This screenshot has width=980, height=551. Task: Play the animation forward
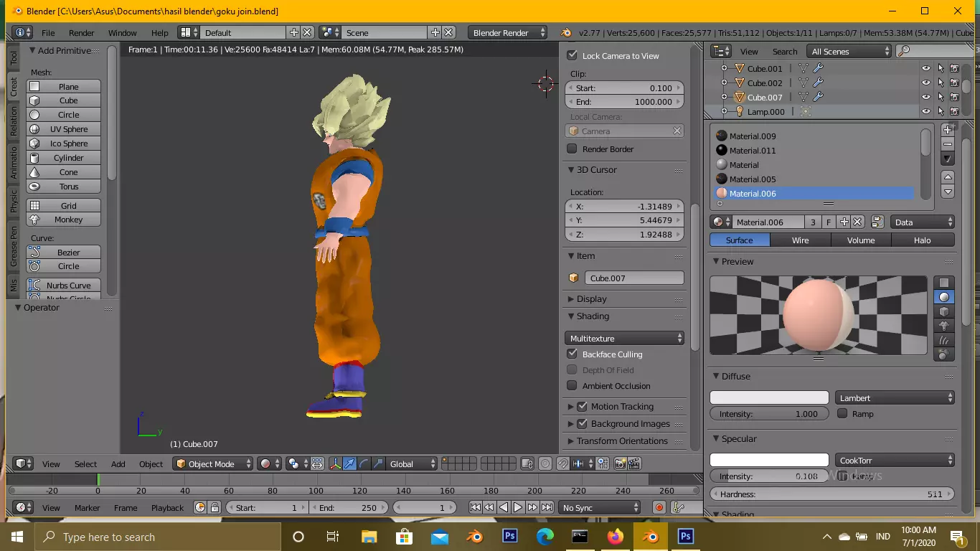coord(518,507)
